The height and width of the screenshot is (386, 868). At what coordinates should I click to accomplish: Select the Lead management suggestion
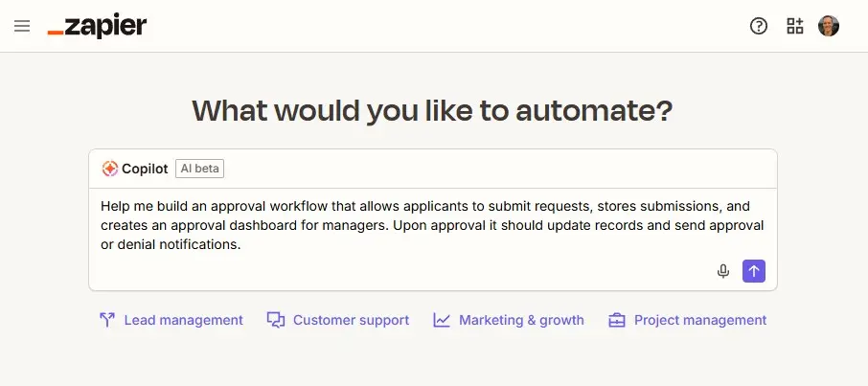pyautogui.click(x=171, y=320)
